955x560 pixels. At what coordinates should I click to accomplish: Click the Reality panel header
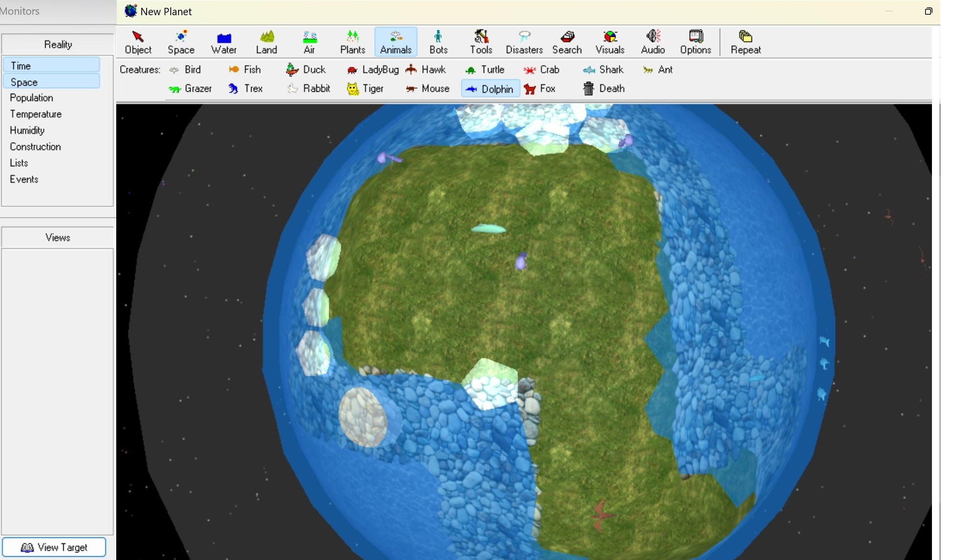[58, 45]
